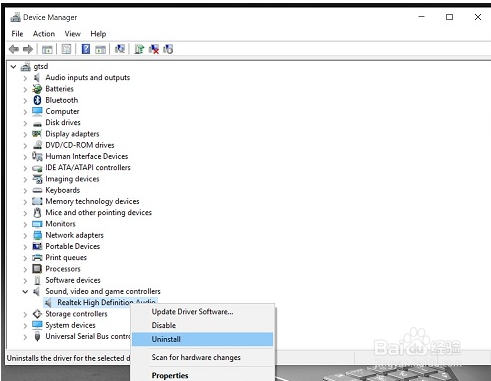Collapse Sound, video and game controllers
This screenshot has width=491, height=381.
click(25, 292)
